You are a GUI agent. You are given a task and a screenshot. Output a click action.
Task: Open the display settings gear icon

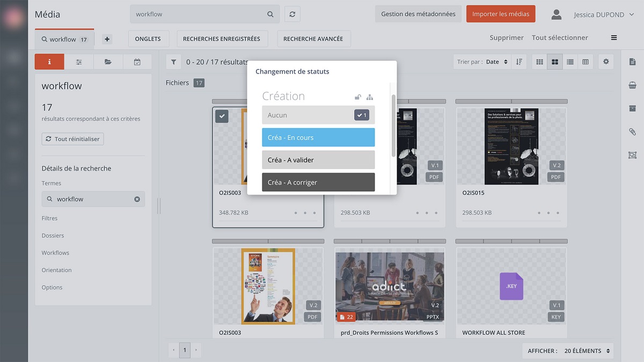606,62
